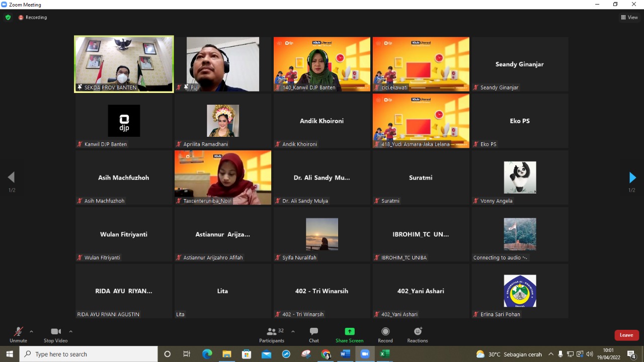Expand the arrow next to Participants
This screenshot has height=362, width=644.
point(293,331)
